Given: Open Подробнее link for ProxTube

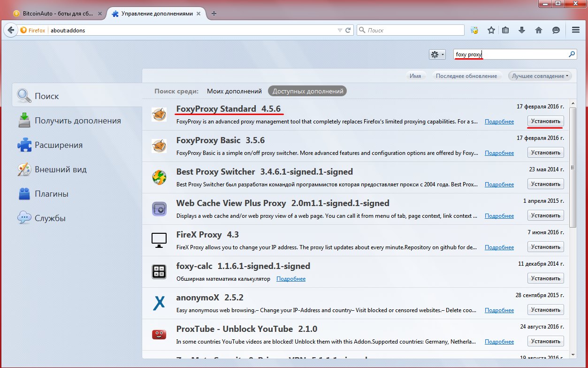Looking at the screenshot, I should pos(499,342).
